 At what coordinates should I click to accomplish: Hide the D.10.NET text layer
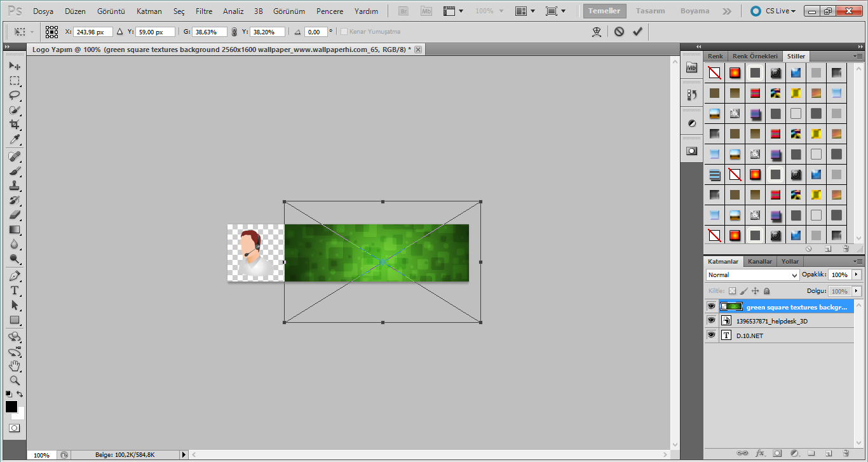[x=711, y=335]
